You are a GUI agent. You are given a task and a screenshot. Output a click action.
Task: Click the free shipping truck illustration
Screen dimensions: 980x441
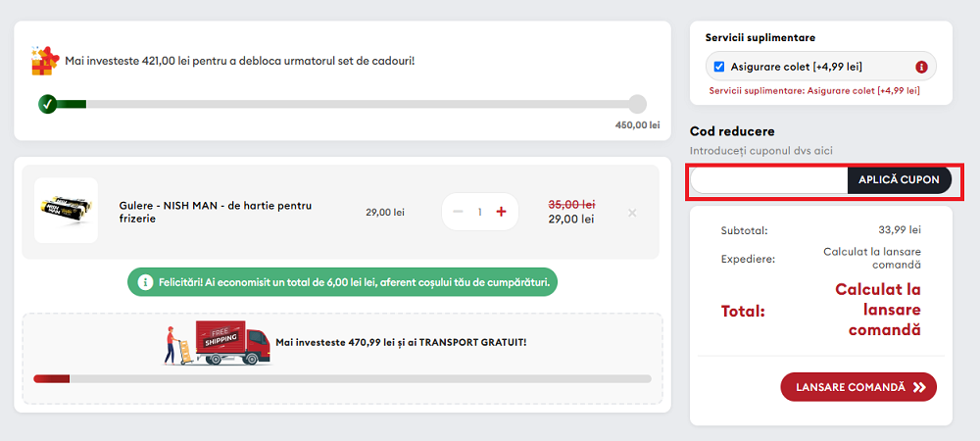218,343
